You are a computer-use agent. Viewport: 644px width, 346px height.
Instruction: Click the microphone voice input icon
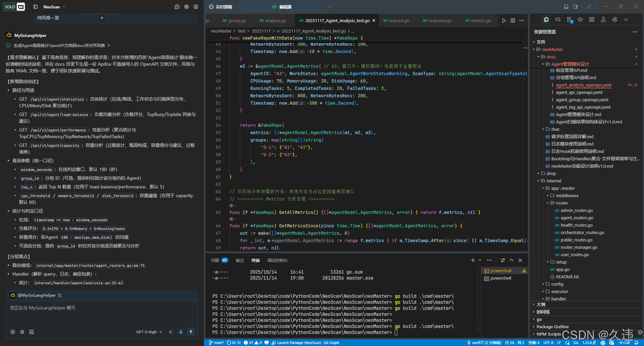tap(181, 332)
